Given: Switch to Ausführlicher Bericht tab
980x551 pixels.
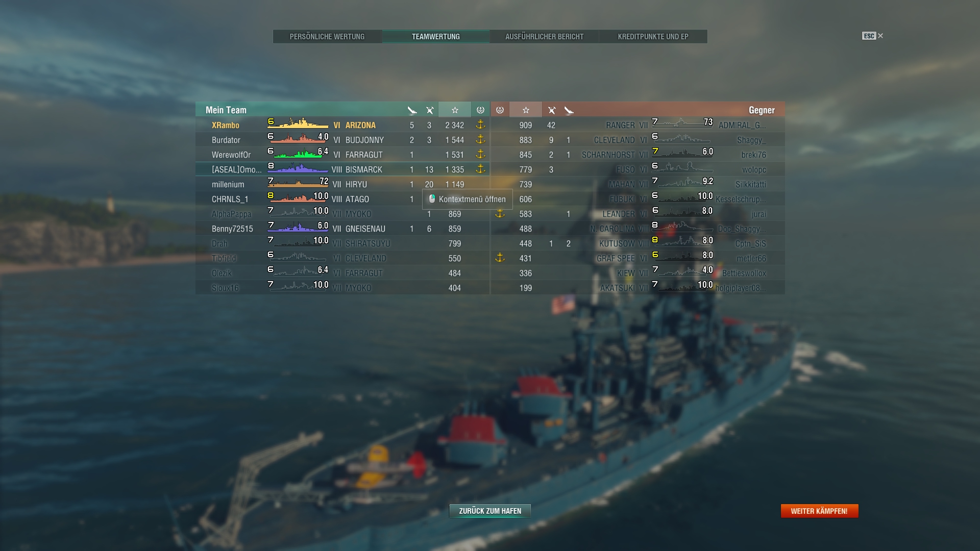Looking at the screenshot, I should tap(544, 37).
